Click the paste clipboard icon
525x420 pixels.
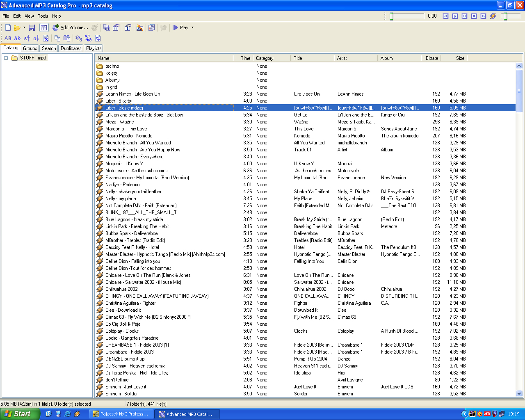(67, 38)
